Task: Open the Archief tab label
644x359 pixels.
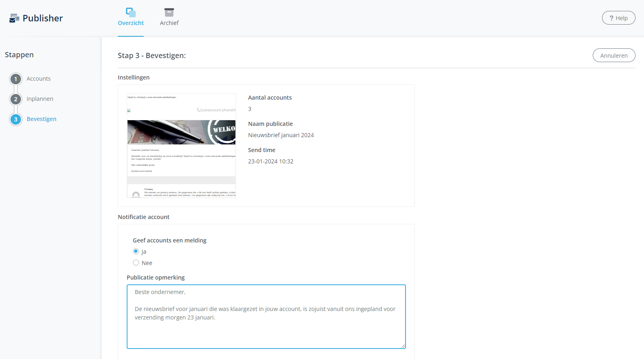Action: pos(169,23)
